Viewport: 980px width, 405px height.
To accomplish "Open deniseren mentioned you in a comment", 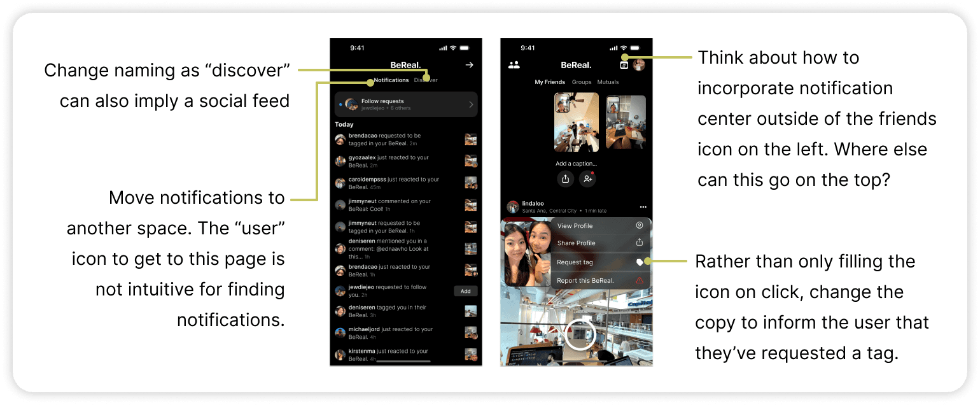I will (389, 249).
